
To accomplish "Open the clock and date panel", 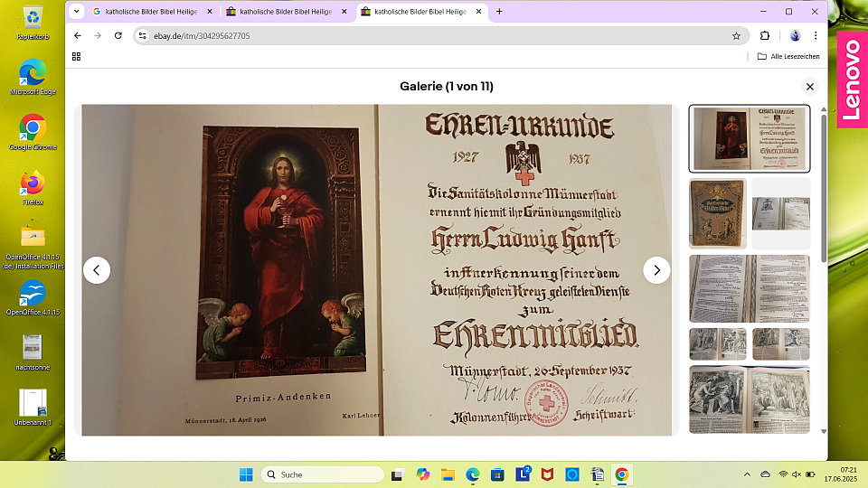I will 841,474.
